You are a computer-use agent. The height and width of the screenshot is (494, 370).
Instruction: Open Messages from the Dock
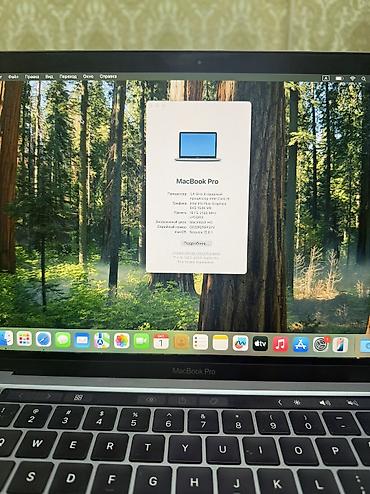pyautogui.click(x=63, y=340)
